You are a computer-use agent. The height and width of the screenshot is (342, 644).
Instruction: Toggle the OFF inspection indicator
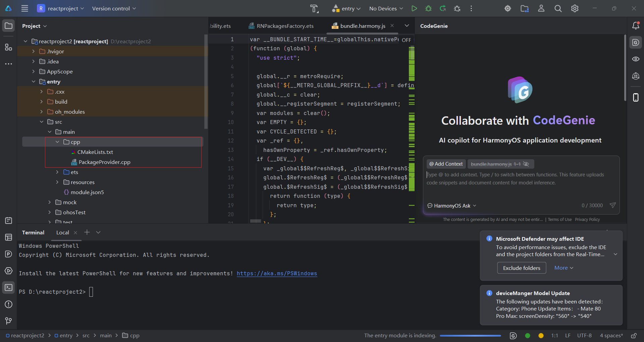tap(406, 40)
